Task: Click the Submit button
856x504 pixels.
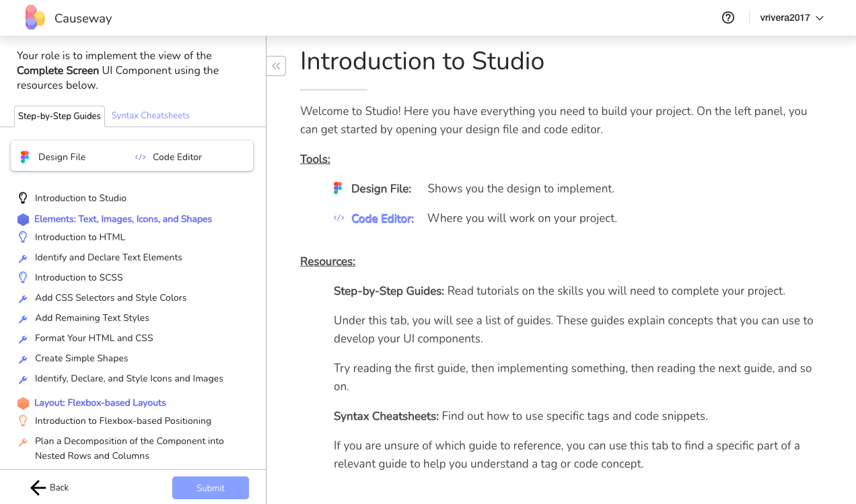Action: point(211,488)
